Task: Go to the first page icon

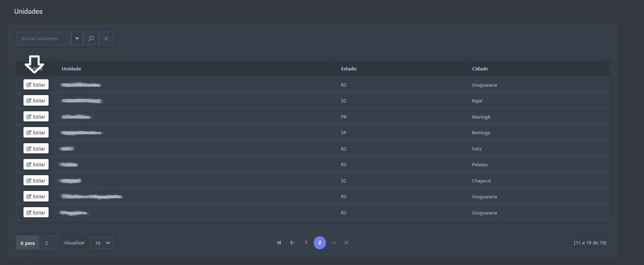Action: (x=279, y=243)
